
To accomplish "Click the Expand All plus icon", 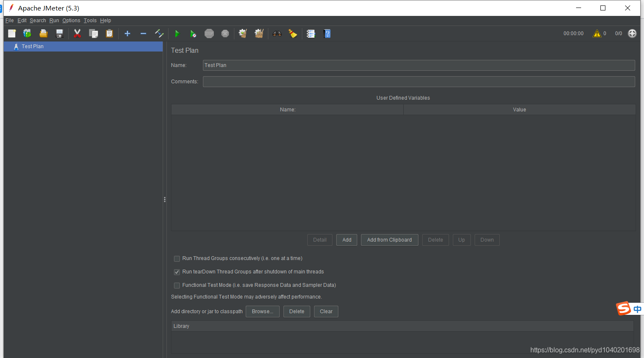I will [127, 33].
